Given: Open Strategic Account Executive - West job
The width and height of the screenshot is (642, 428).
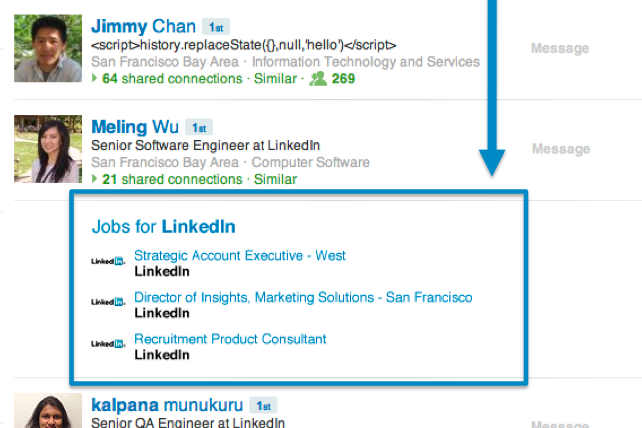Looking at the screenshot, I should [x=240, y=256].
